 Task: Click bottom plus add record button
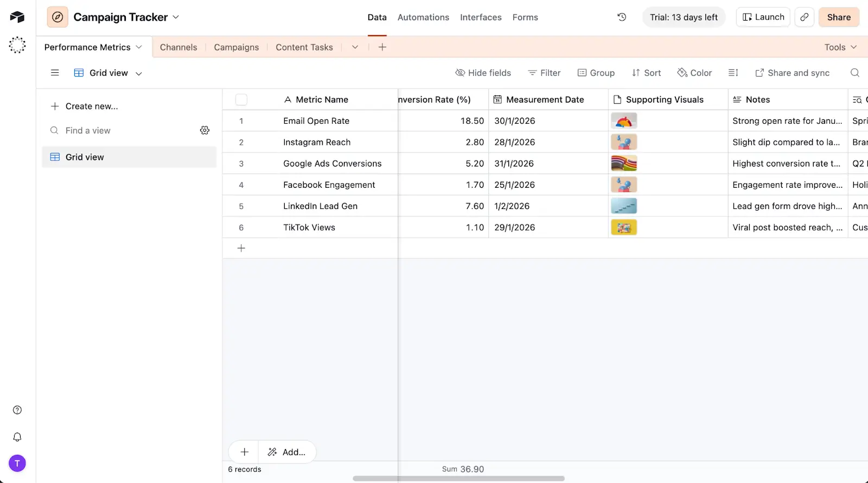(245, 452)
